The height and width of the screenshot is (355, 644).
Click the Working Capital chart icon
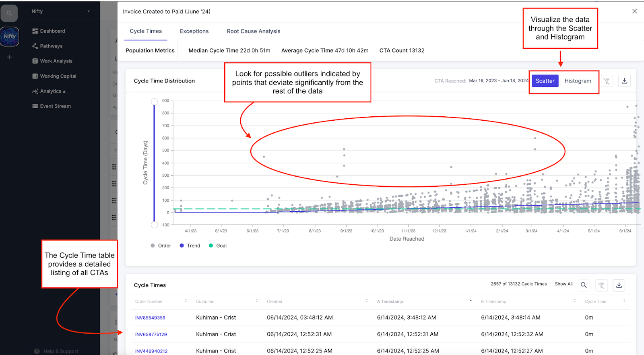coord(35,76)
